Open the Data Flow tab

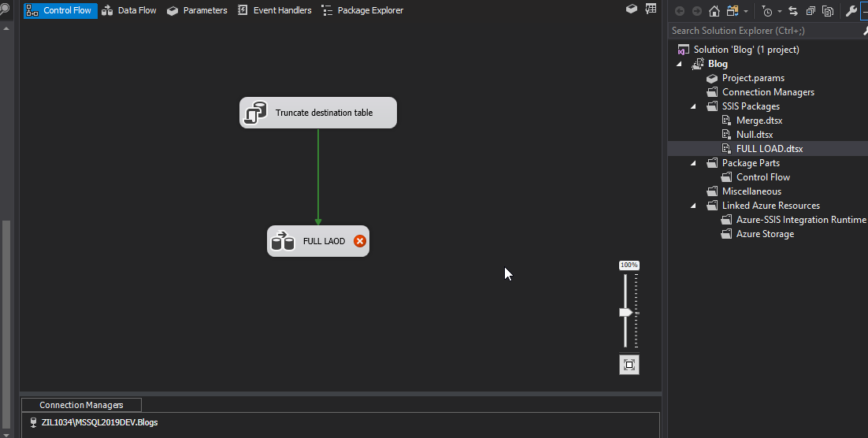pos(129,10)
